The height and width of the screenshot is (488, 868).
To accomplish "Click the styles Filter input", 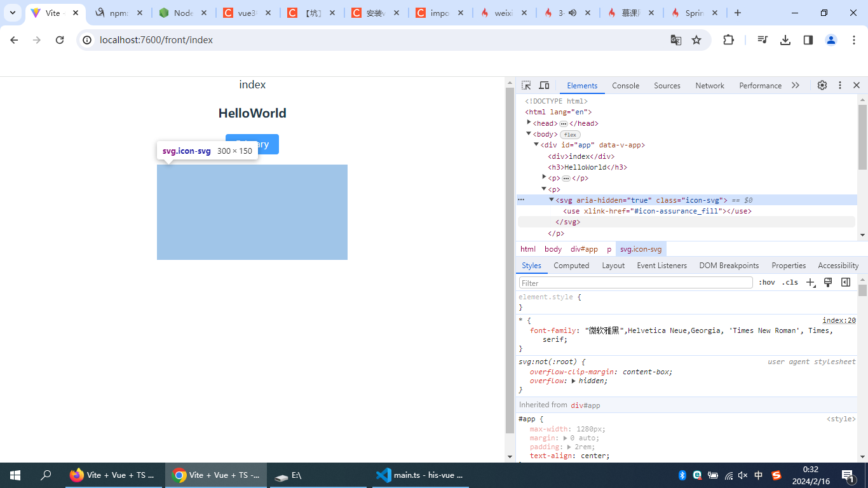I will [635, 283].
